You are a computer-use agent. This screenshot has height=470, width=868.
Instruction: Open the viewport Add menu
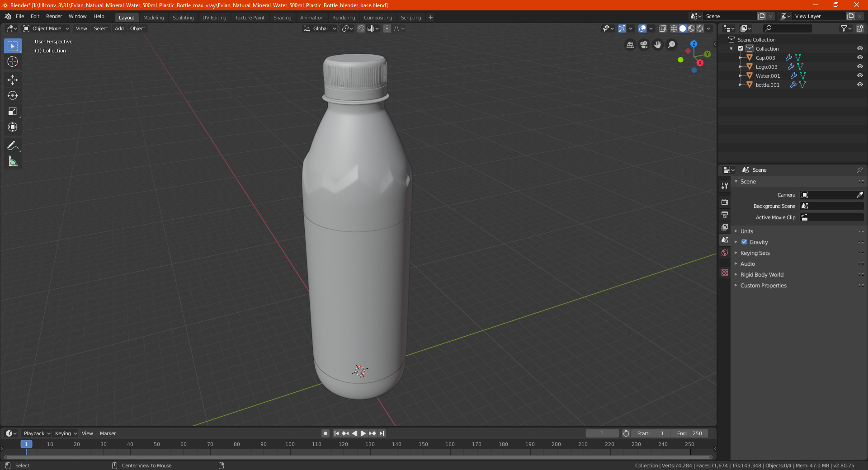(119, 28)
